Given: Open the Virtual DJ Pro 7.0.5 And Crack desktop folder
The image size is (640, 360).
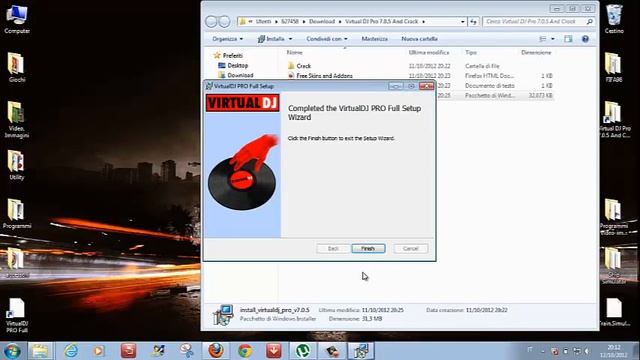Looking at the screenshot, I should pyautogui.click(x=614, y=119).
